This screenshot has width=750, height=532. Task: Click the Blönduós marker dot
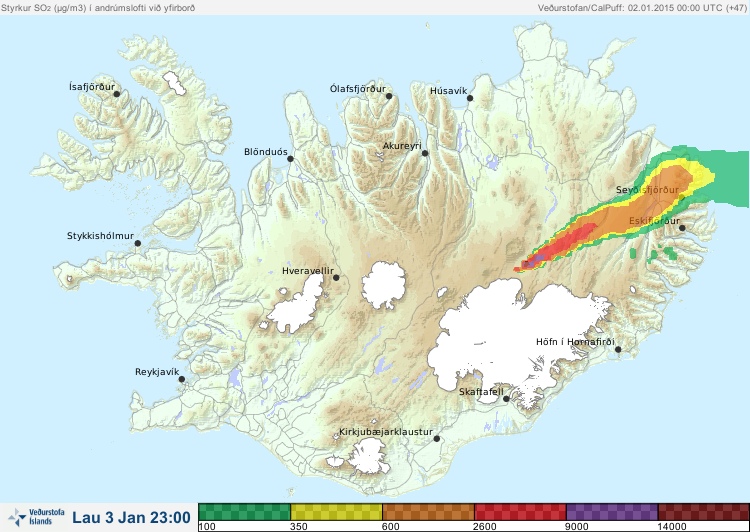(x=290, y=159)
